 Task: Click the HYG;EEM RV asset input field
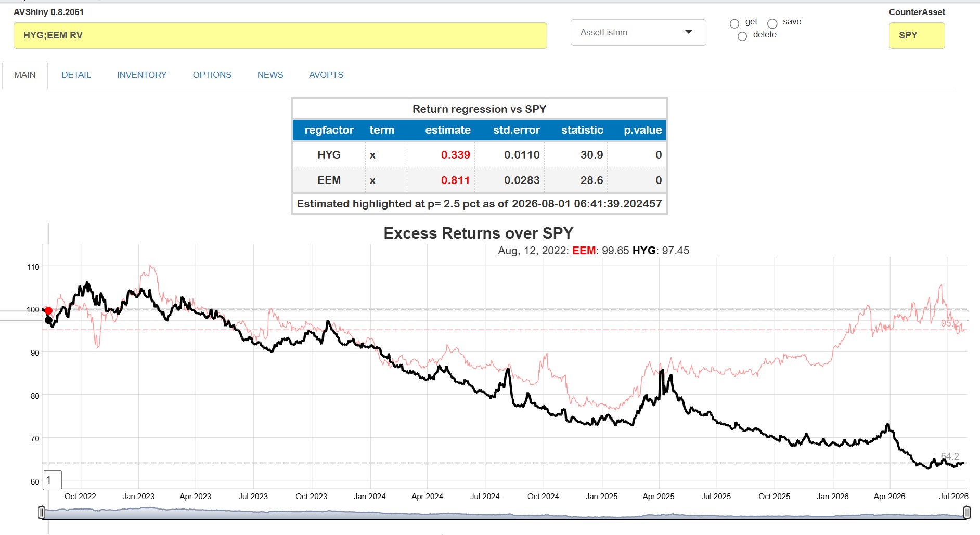click(280, 35)
